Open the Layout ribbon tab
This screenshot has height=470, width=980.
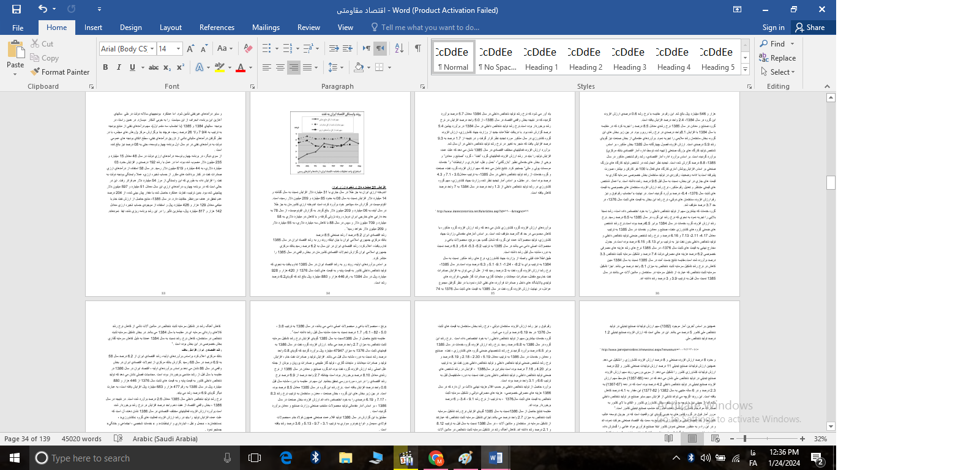[170, 28]
